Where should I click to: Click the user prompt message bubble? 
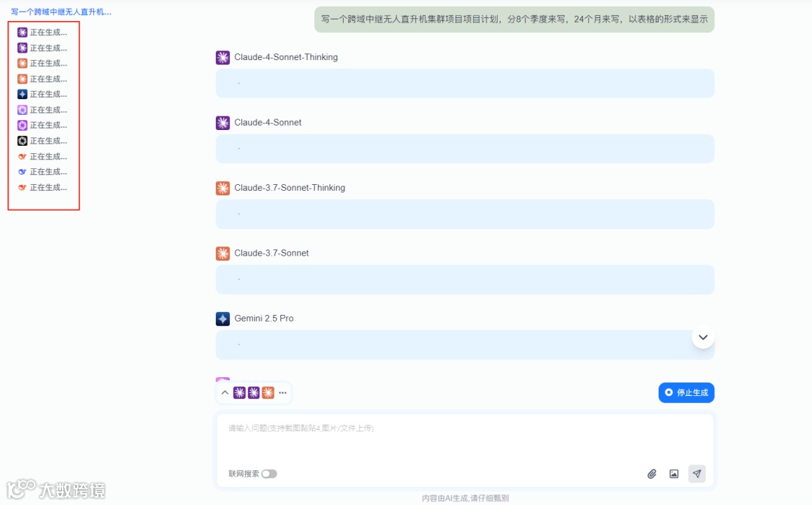click(514, 19)
